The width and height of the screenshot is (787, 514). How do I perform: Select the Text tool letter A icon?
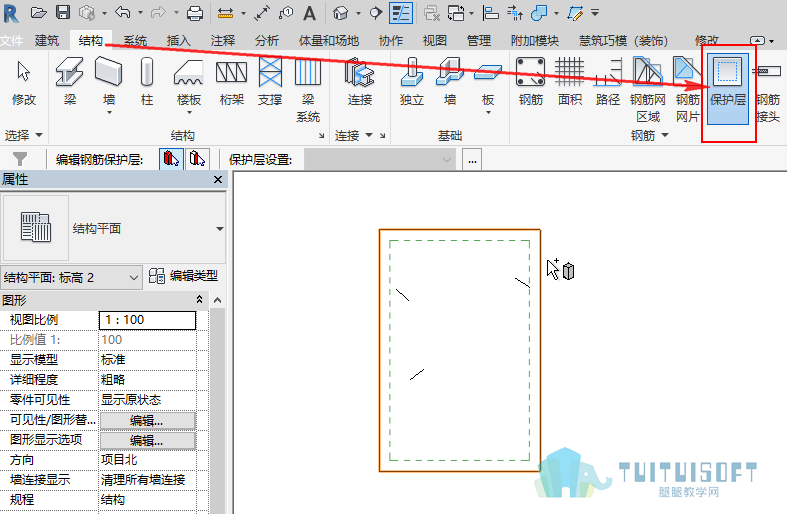310,14
